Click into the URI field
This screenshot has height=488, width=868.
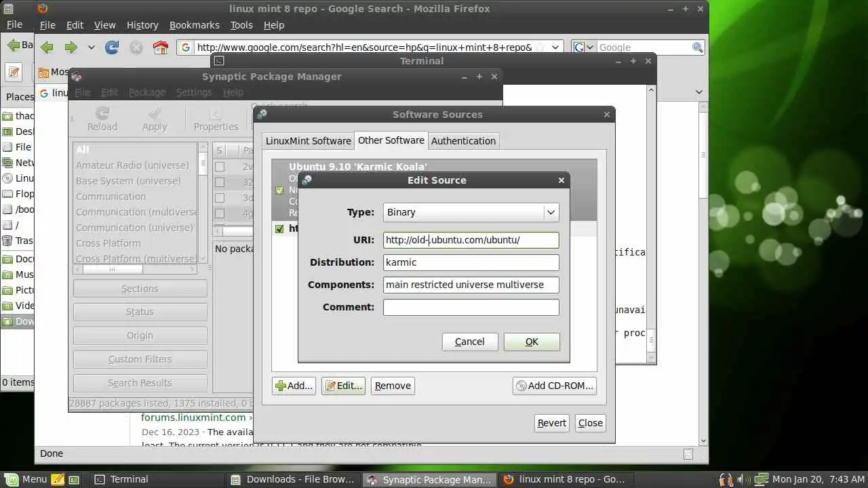471,240
